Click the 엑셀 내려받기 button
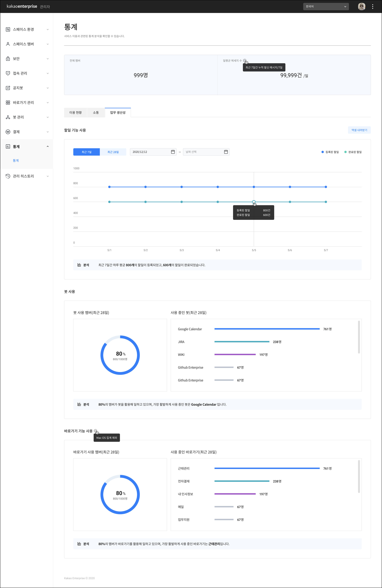The image size is (382, 588). click(359, 130)
